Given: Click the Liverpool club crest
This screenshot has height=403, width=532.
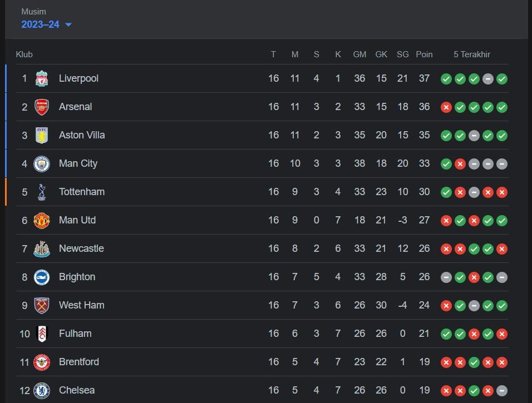Looking at the screenshot, I should [x=42, y=78].
